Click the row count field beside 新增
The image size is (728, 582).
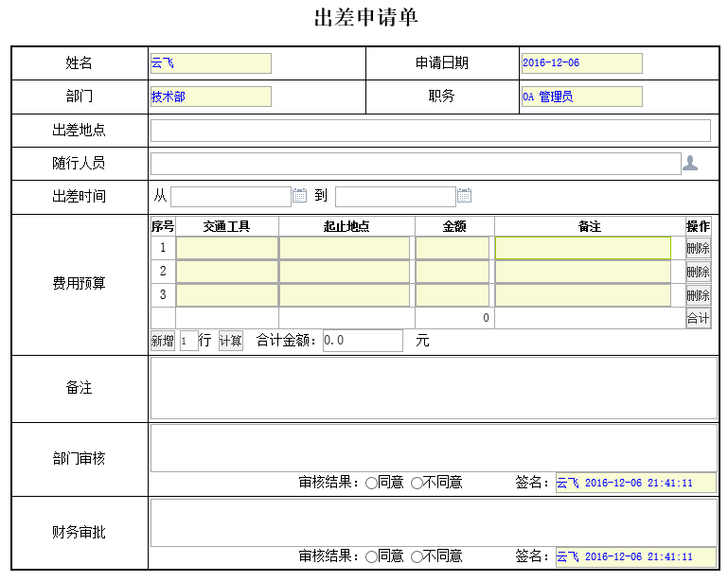pyautogui.click(x=189, y=341)
